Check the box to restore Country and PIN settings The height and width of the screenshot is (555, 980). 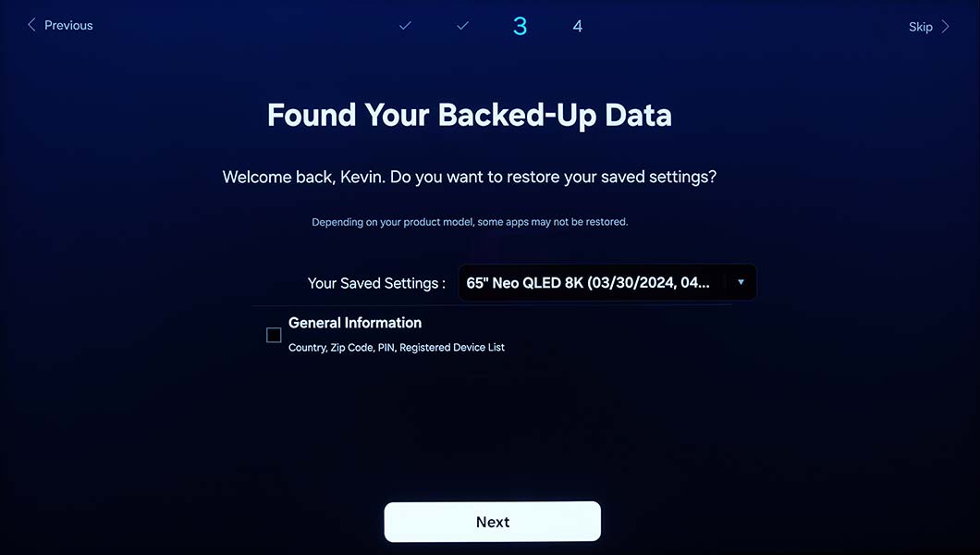[x=274, y=335]
